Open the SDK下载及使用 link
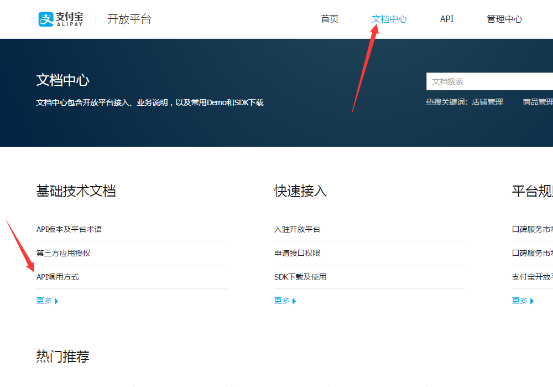553x387 pixels. click(x=300, y=277)
